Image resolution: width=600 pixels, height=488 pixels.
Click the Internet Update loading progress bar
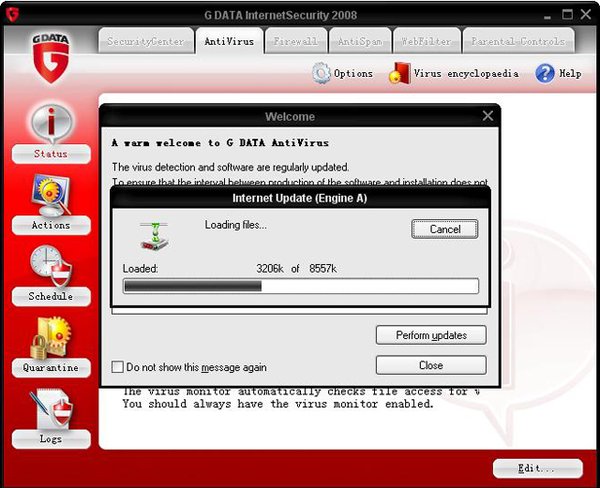click(300, 286)
